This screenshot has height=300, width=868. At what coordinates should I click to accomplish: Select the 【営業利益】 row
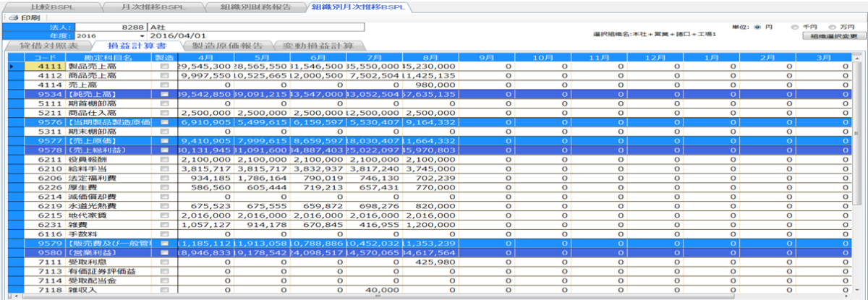click(108, 253)
